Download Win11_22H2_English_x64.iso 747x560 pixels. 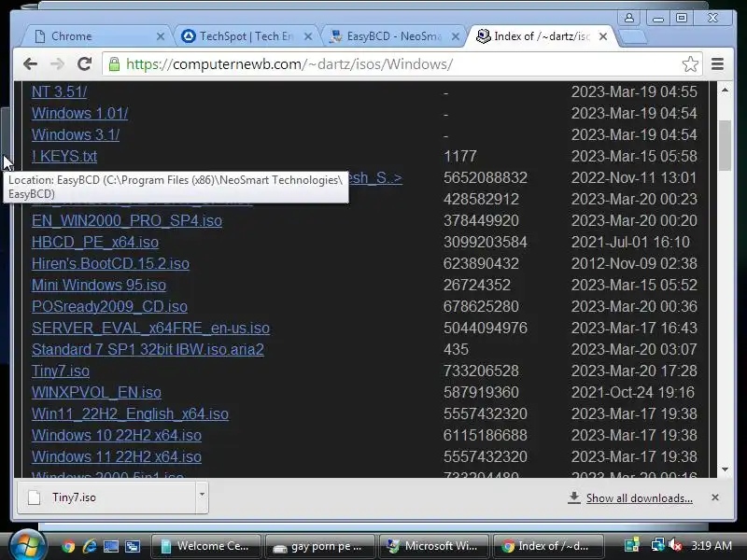click(130, 413)
